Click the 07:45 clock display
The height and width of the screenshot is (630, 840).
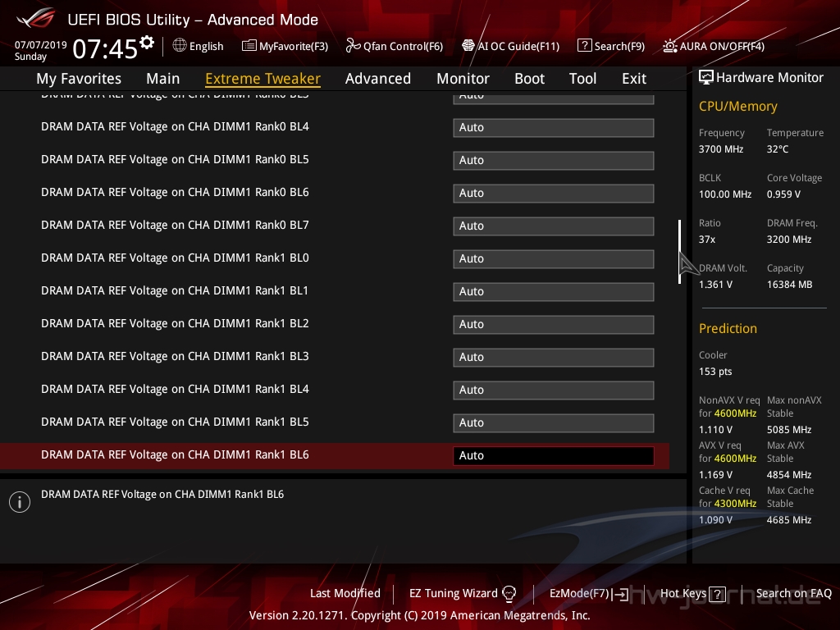pyautogui.click(x=105, y=49)
